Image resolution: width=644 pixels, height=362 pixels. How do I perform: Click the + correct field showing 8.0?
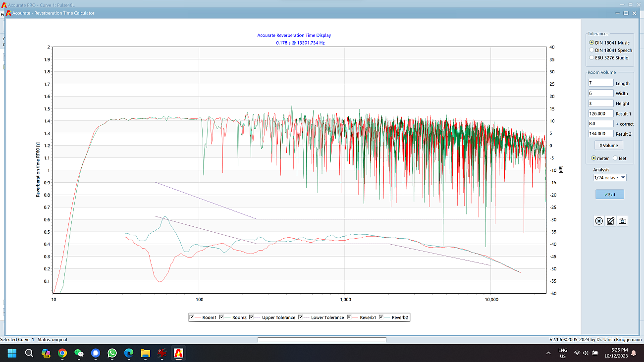click(x=601, y=124)
